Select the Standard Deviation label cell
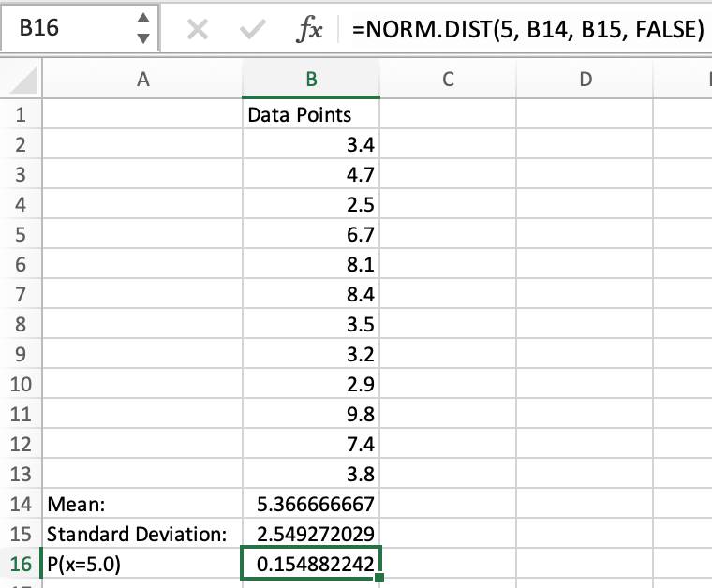This screenshot has height=588, width=712. click(x=142, y=535)
